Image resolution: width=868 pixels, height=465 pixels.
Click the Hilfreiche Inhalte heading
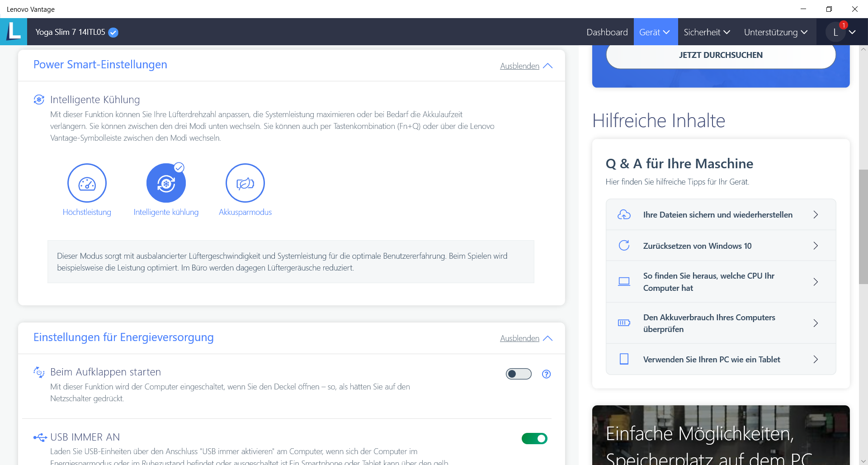[x=659, y=120]
